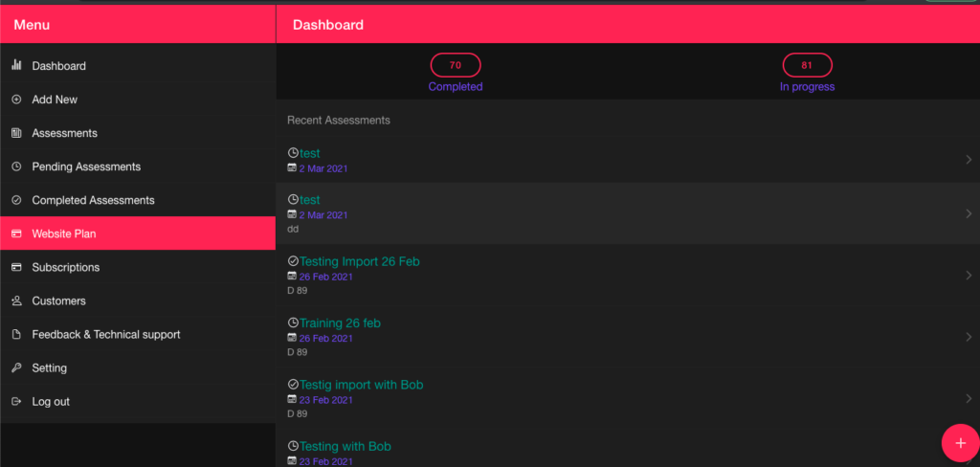The image size is (980, 467).
Task: Expand chevron on Testig import with Bob row
Action: (969, 398)
